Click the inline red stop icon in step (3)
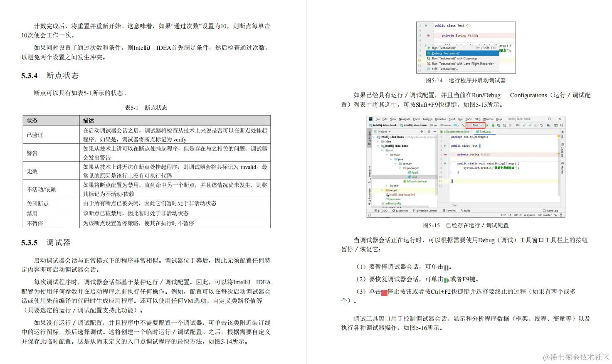 384,293
